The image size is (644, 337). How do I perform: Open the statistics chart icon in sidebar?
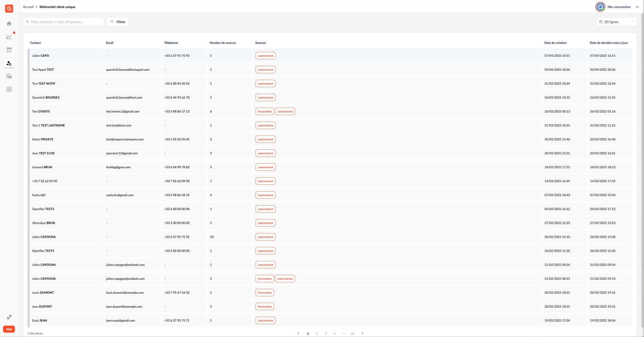click(9, 37)
